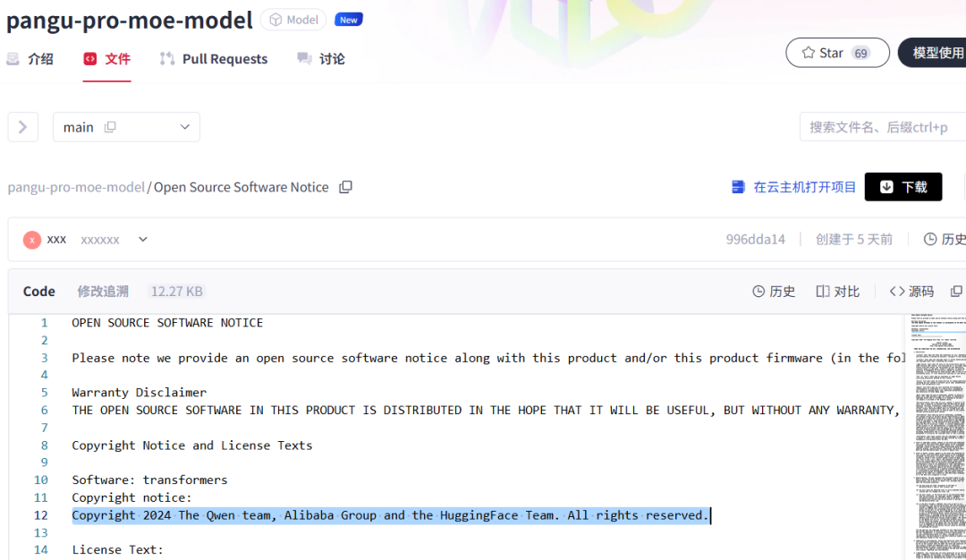966x560 pixels.
Task: Click the xxx user avatar
Action: (32, 240)
